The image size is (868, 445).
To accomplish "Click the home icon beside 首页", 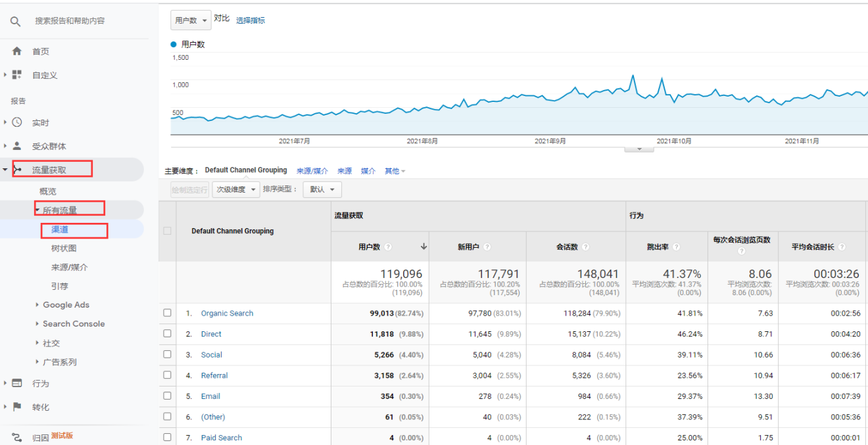I will (x=17, y=51).
